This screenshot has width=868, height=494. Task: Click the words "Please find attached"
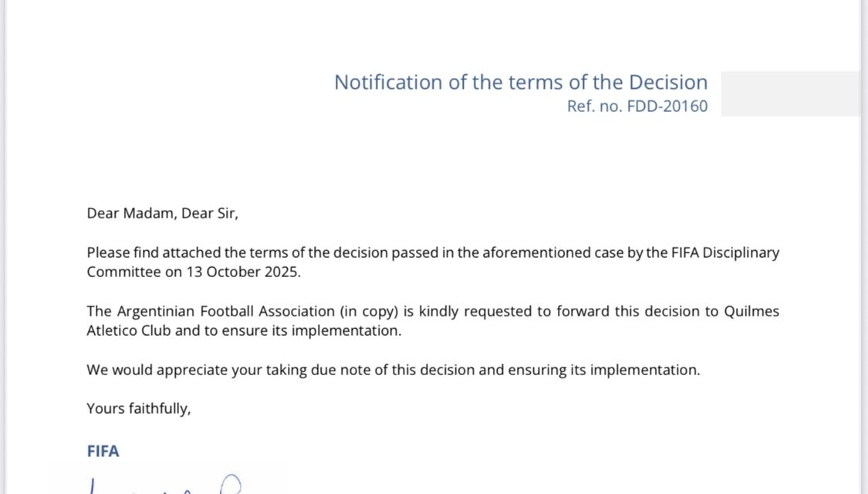tap(150, 252)
